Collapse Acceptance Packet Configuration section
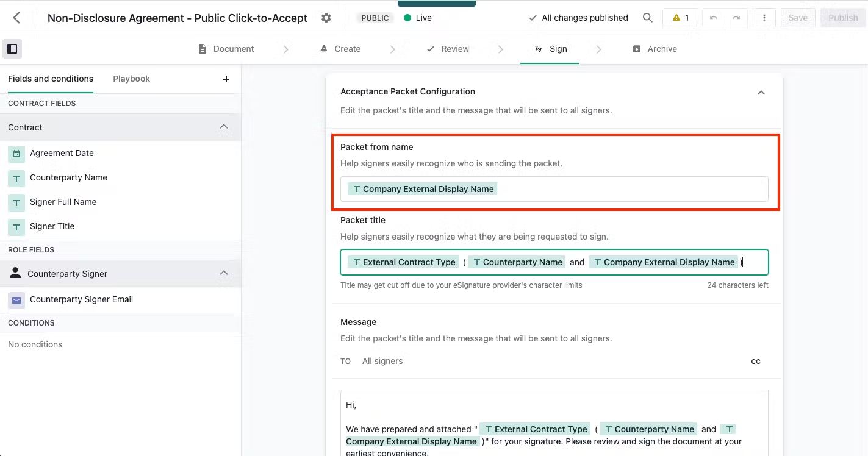 761,93
